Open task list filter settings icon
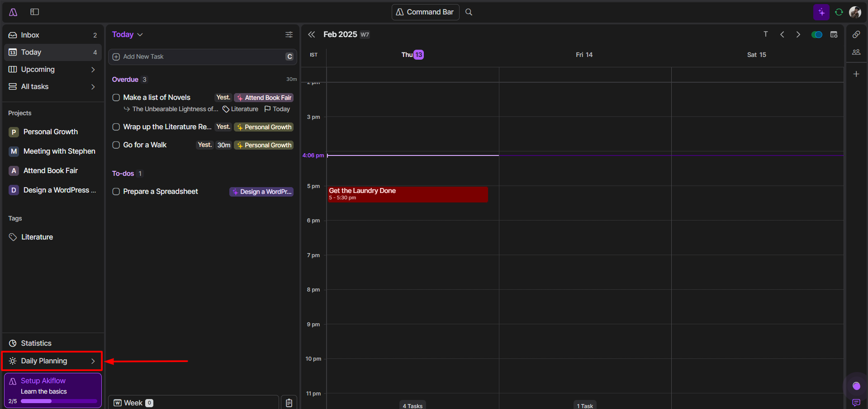 289,35
